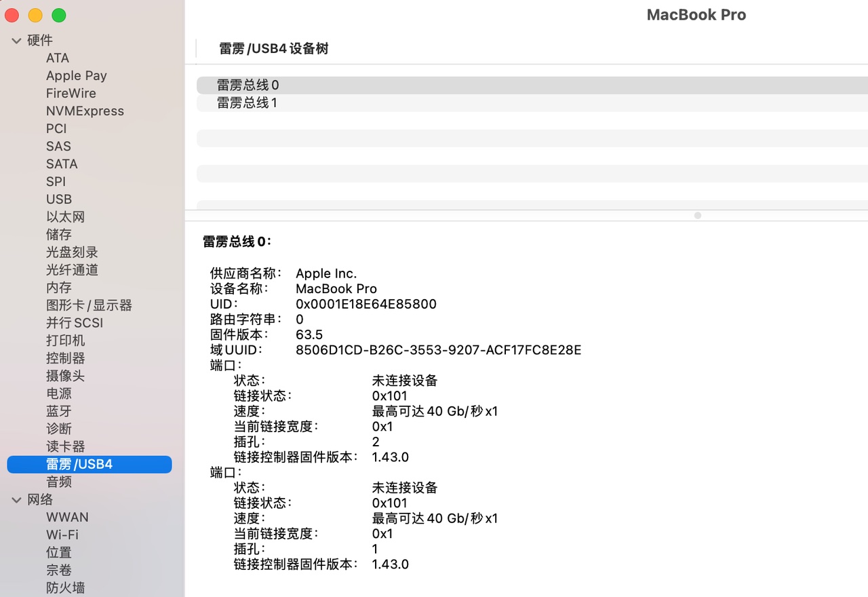Open 光纤通道 sidebar entry
Image resolution: width=868 pixels, height=597 pixels.
(72, 270)
